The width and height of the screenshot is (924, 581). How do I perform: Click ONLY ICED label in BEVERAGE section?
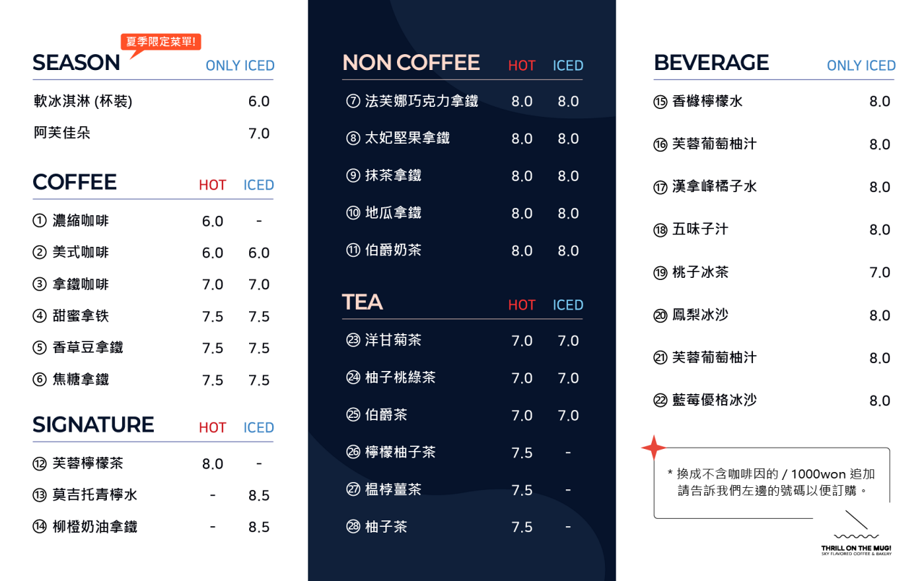[x=861, y=66]
